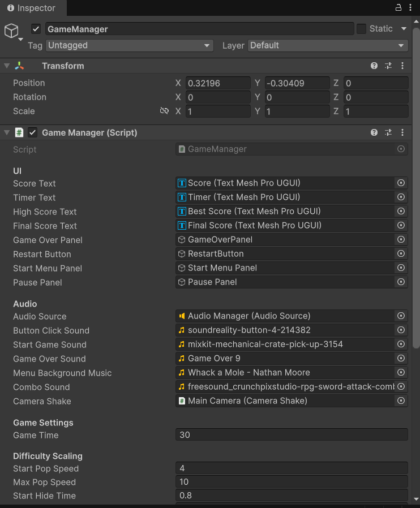Open the Layer dropdown showing Default
The height and width of the screenshot is (508, 420).
tap(328, 45)
